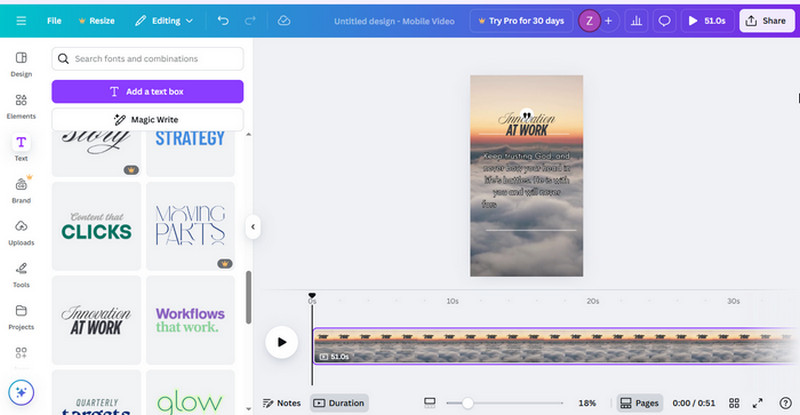Open the analytics bar chart icon
Screen dimensions: 800x415
pyautogui.click(x=636, y=20)
